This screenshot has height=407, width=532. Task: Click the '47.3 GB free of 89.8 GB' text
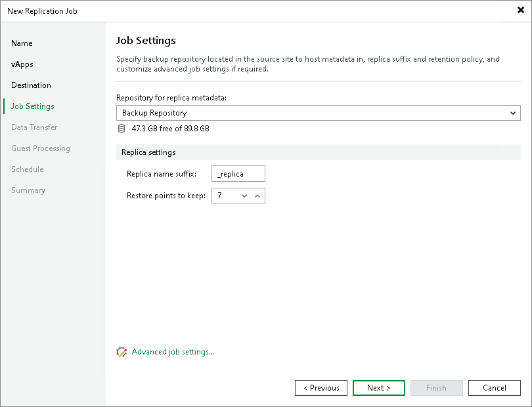click(x=170, y=129)
